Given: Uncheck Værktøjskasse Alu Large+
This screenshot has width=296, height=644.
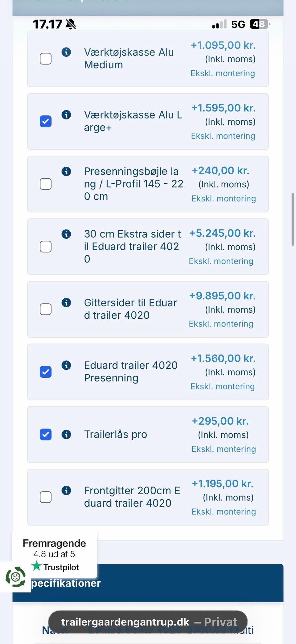Looking at the screenshot, I should point(46,121).
